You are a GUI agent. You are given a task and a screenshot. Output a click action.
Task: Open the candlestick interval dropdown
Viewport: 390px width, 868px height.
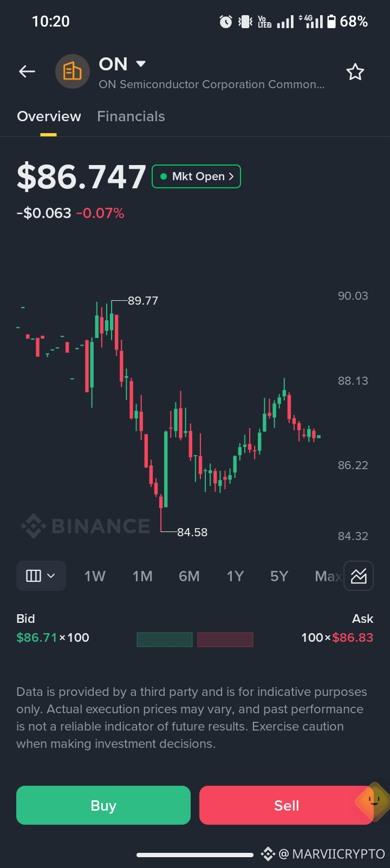pyautogui.click(x=41, y=576)
